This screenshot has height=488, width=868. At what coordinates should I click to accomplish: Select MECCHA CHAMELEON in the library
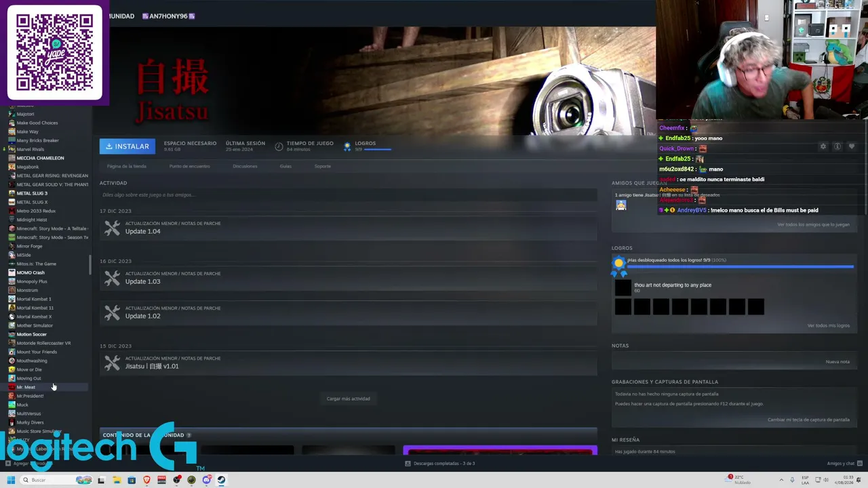[x=40, y=158]
